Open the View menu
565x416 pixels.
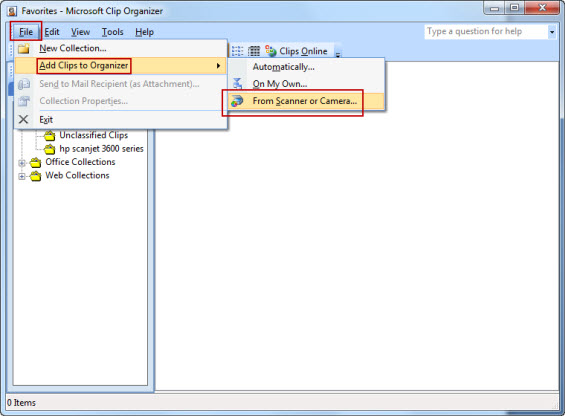80,32
